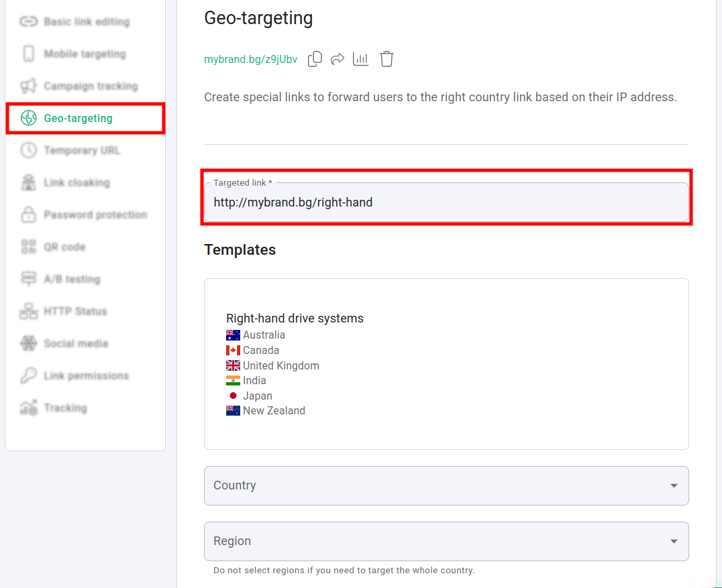Click the Temporary URL clock icon
The image size is (722, 588).
click(28, 150)
